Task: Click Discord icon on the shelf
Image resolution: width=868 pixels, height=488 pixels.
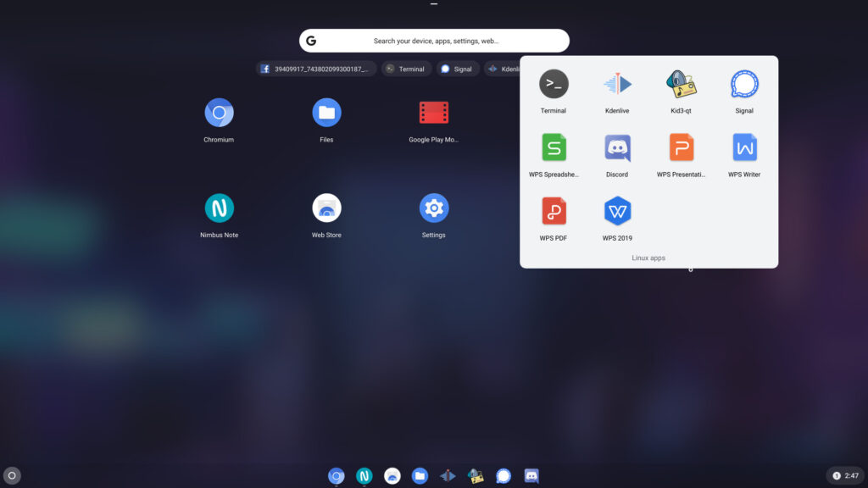Action: pos(531,476)
